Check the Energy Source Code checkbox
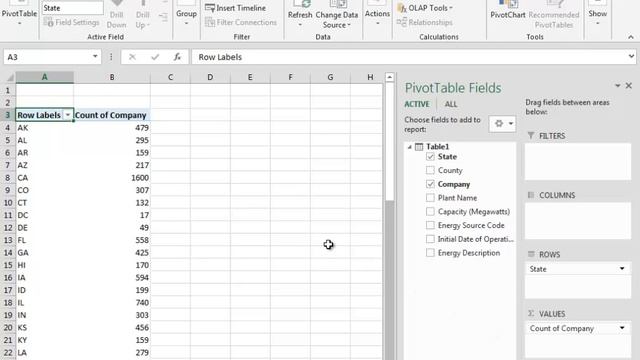 tap(430, 225)
